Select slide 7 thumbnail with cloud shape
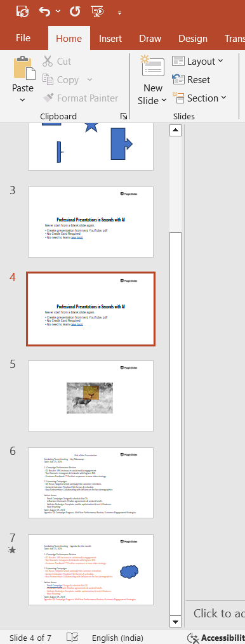Viewport: 245px width, 644px height. tap(90, 570)
